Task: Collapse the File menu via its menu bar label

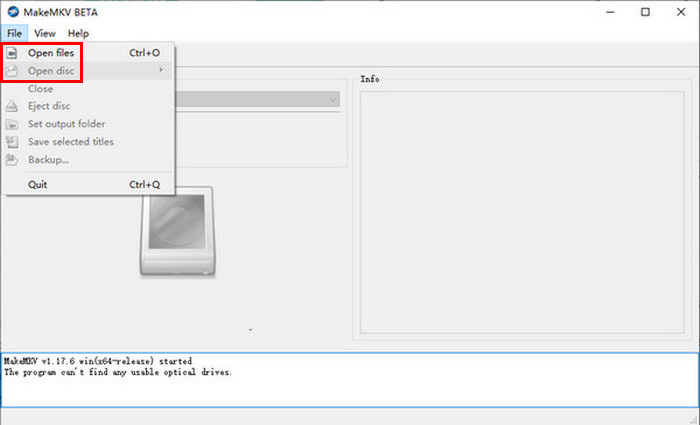Action: 14,33
